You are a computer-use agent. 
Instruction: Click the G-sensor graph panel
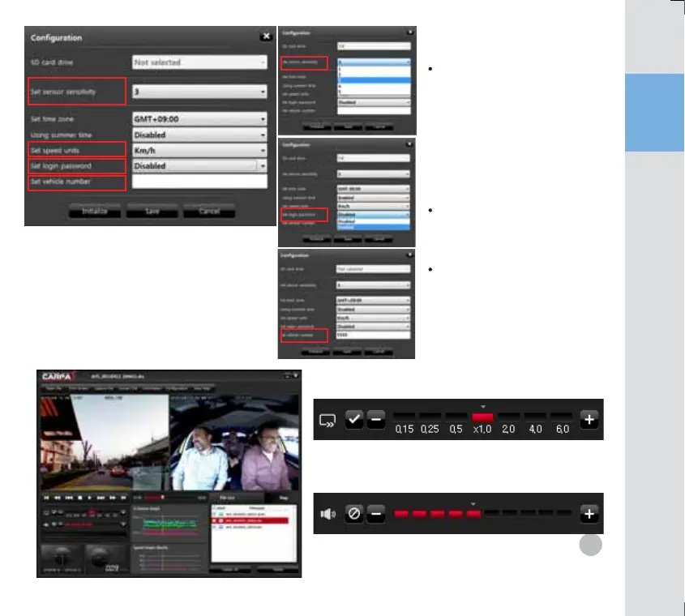[x=169, y=523]
